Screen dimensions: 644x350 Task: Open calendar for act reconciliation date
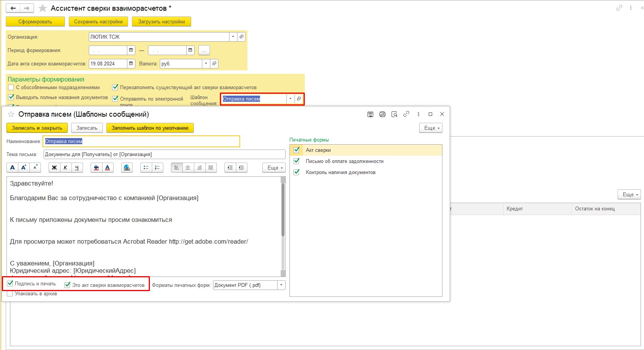pos(131,63)
